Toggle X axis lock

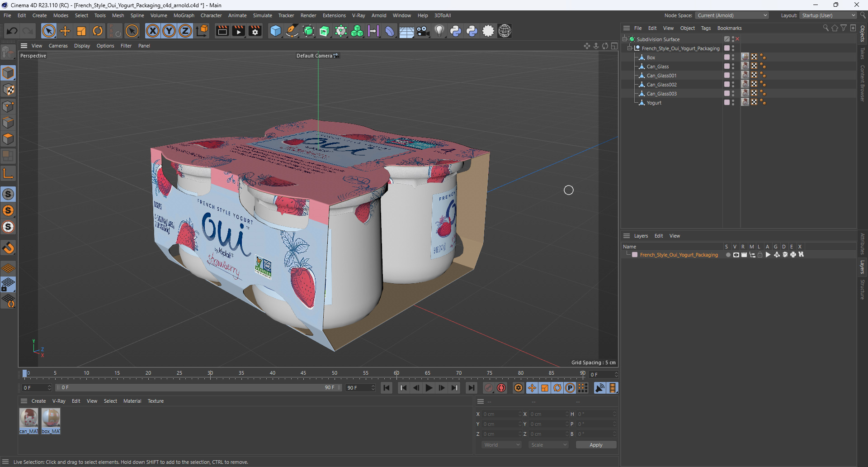click(153, 31)
